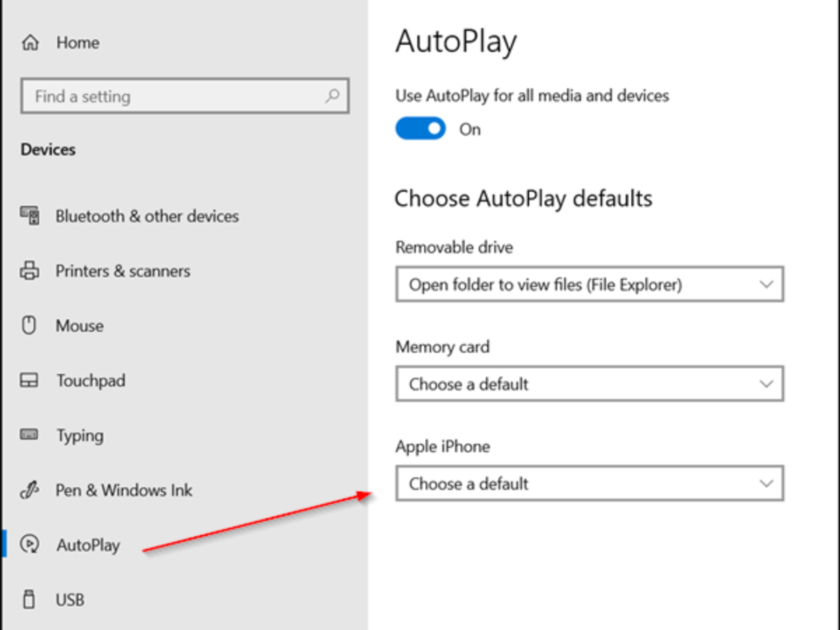The image size is (840, 630).
Task: Click the Find a setting search box
Action: tap(175, 97)
